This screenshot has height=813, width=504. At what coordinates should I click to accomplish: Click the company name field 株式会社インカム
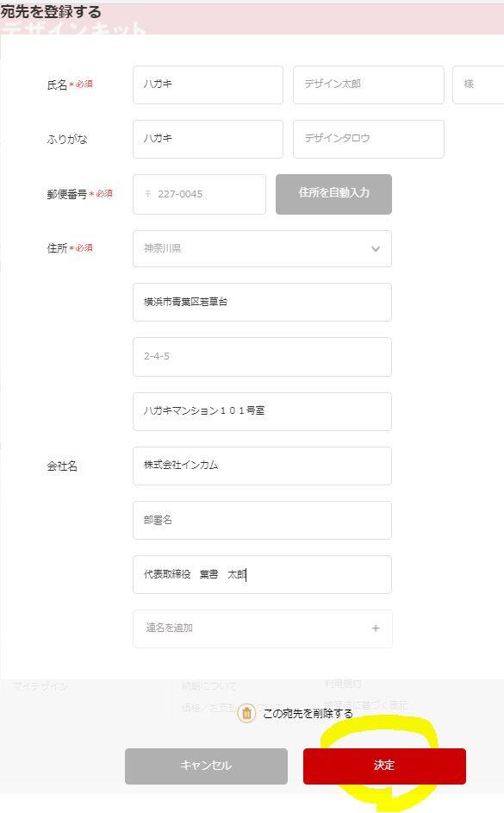point(262,466)
